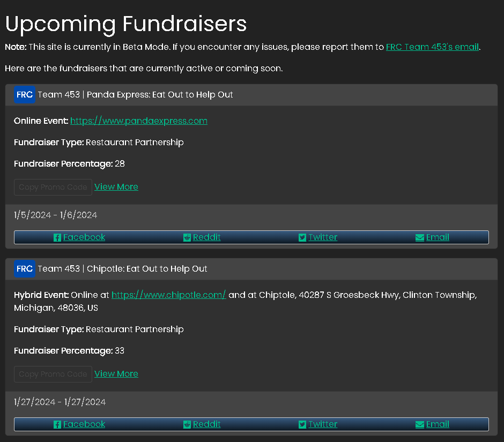Viewport: 504px width, 442px height.
Task: Click 'Michigan, 48036, US' address text
Action: pos(56,308)
